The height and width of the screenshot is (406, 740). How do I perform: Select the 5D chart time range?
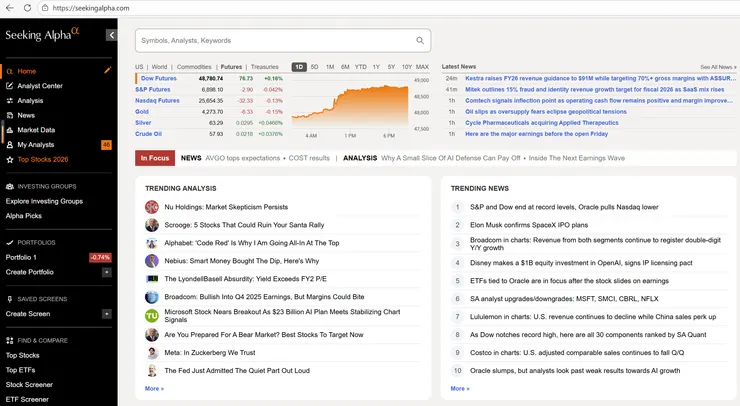point(314,67)
